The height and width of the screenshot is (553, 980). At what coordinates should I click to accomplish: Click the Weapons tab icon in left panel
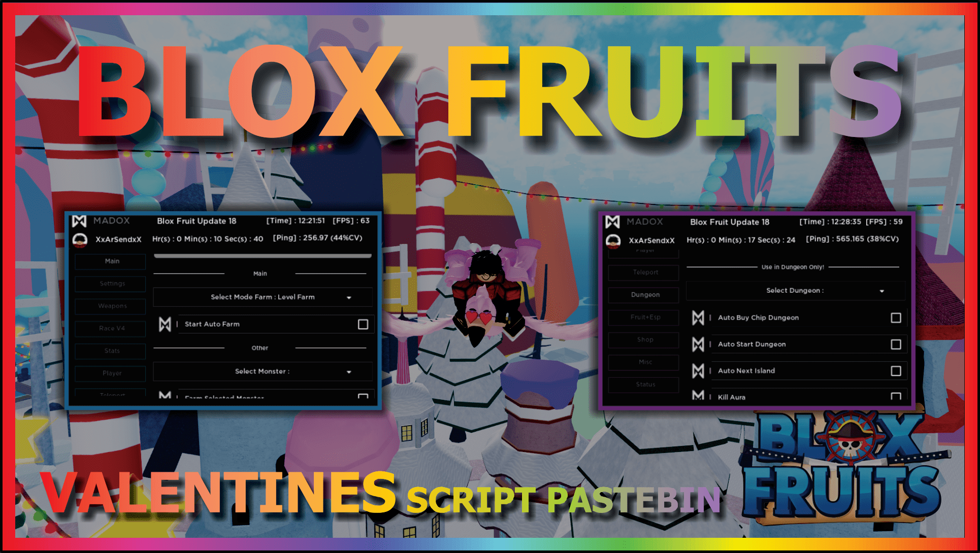click(x=109, y=305)
